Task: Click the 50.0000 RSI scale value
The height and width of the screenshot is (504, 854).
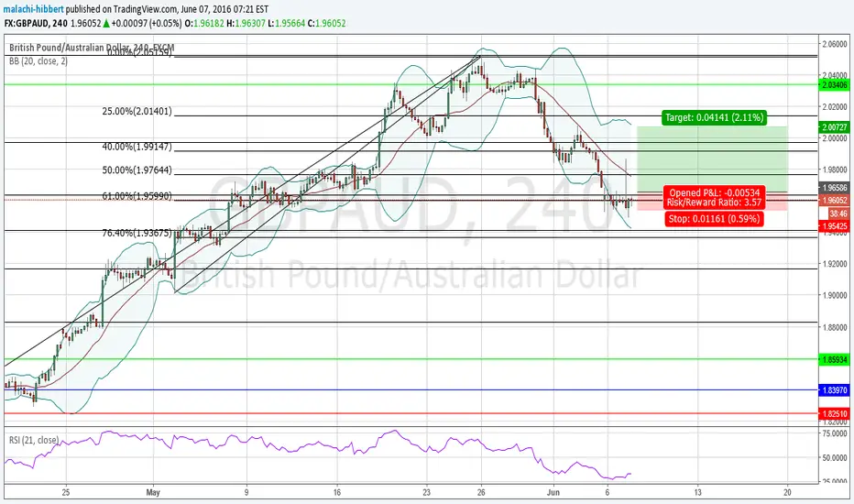Action: click(835, 457)
